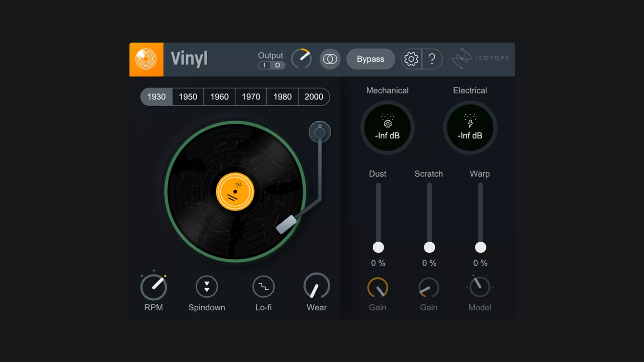
Task: Click the orange Vinyl record logo icon
Action: point(146,59)
